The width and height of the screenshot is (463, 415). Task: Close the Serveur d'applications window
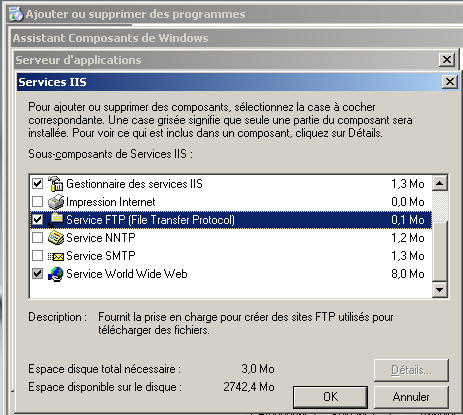pyautogui.click(x=447, y=60)
